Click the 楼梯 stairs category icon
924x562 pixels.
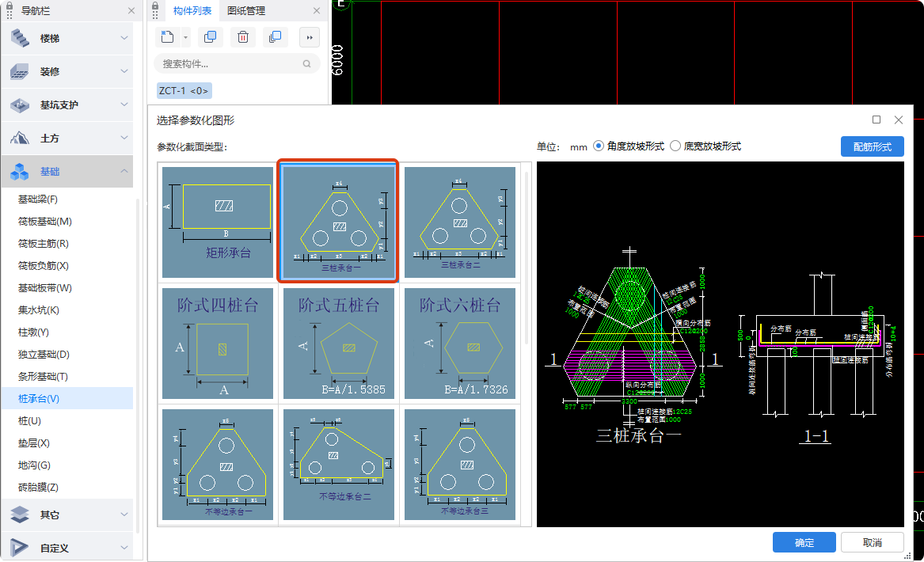coord(20,38)
